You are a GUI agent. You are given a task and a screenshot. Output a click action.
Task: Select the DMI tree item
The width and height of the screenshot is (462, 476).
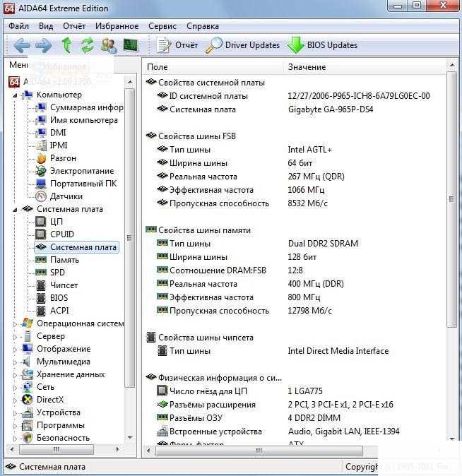click(58, 133)
